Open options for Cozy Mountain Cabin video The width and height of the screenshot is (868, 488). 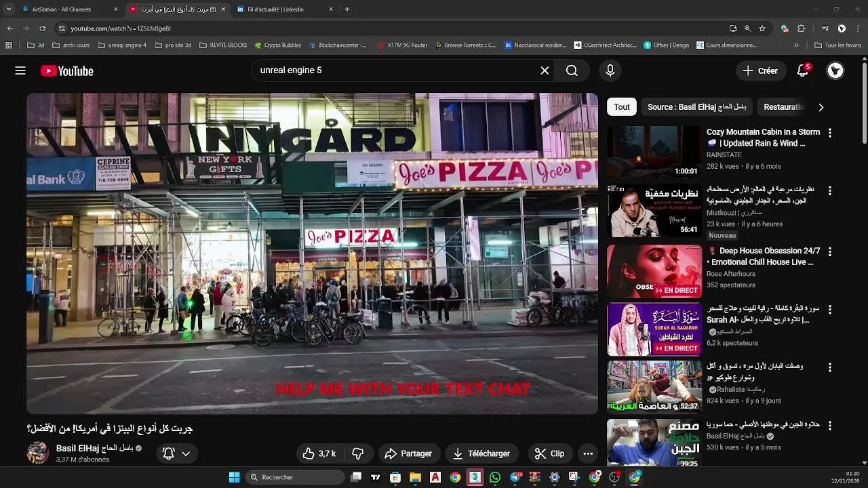829,133
